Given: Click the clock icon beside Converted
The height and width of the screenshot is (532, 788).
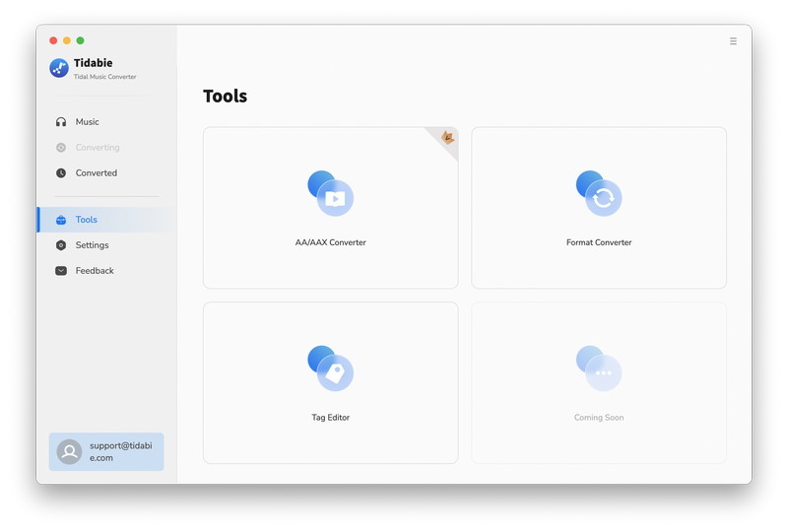Looking at the screenshot, I should (x=61, y=173).
